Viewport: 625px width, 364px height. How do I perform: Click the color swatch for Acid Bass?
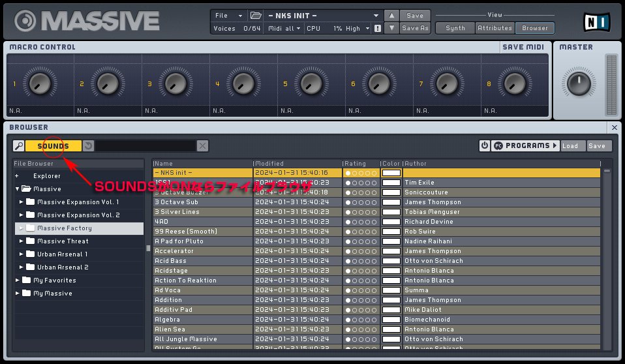[x=391, y=261]
